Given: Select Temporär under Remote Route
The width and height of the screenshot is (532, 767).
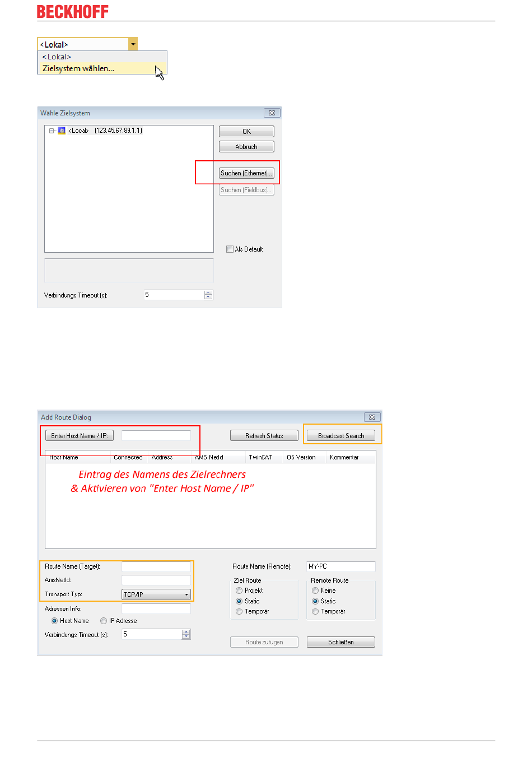Looking at the screenshot, I should point(315,612).
